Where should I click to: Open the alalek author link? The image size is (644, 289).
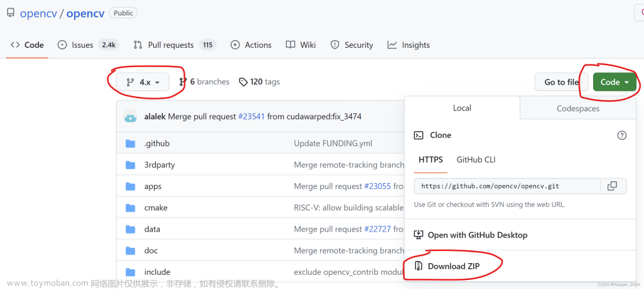tap(155, 117)
